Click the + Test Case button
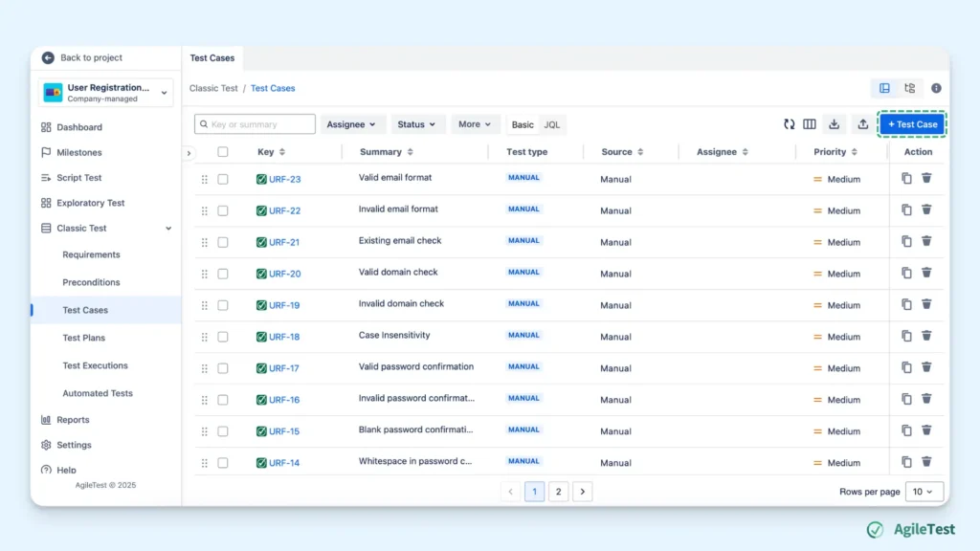Viewport: 980px width, 551px height. point(912,124)
